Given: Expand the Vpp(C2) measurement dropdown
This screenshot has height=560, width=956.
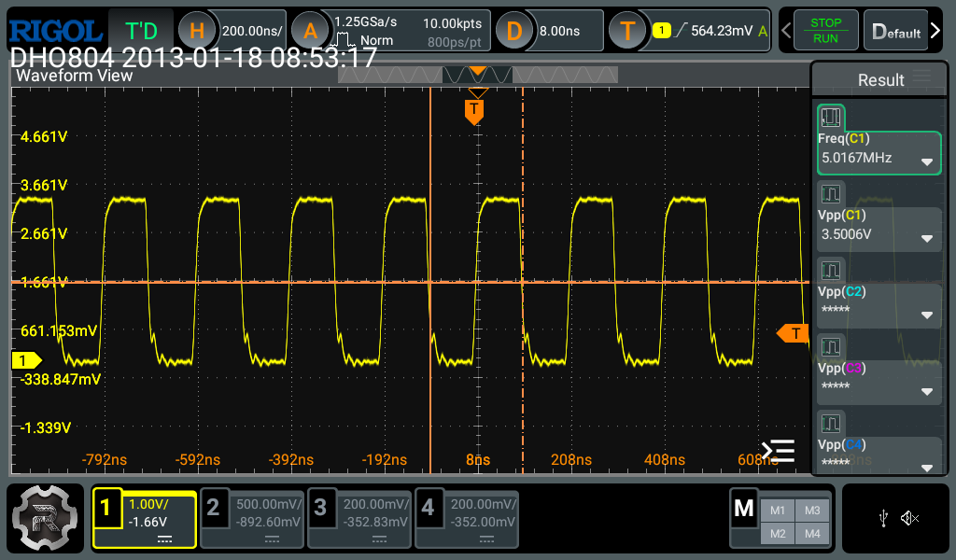Looking at the screenshot, I should point(927,315).
